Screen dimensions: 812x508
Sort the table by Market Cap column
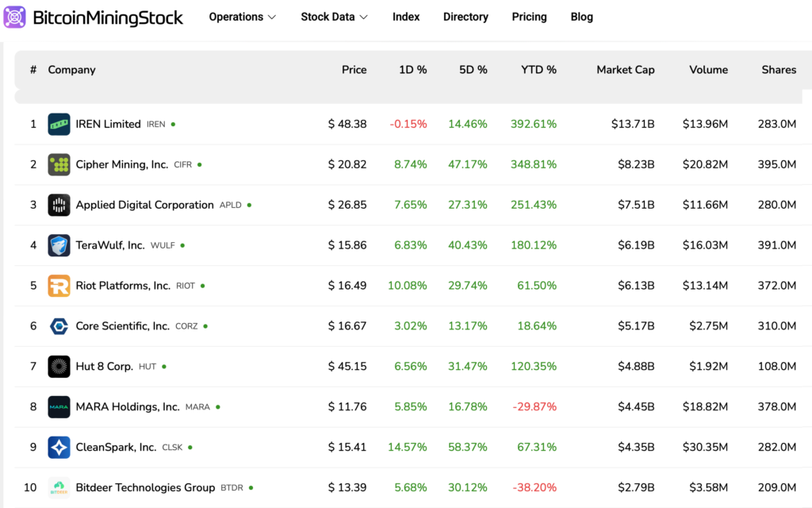[626, 70]
